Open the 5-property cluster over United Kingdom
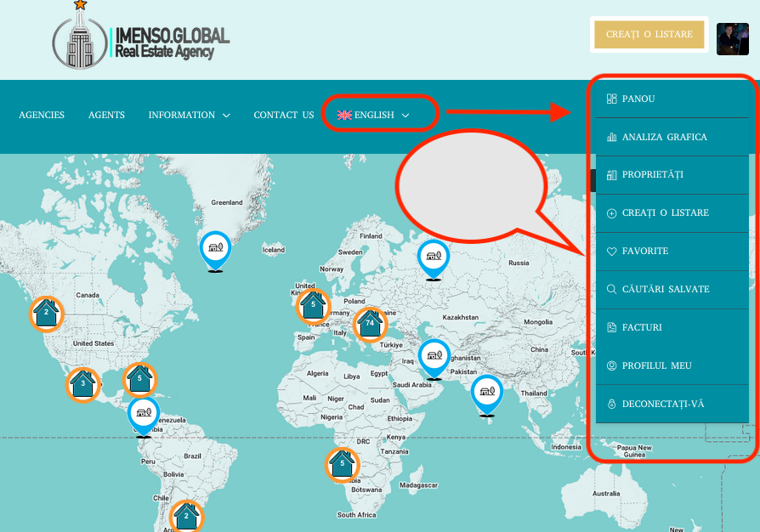The height and width of the screenshot is (532, 760). coord(313,307)
